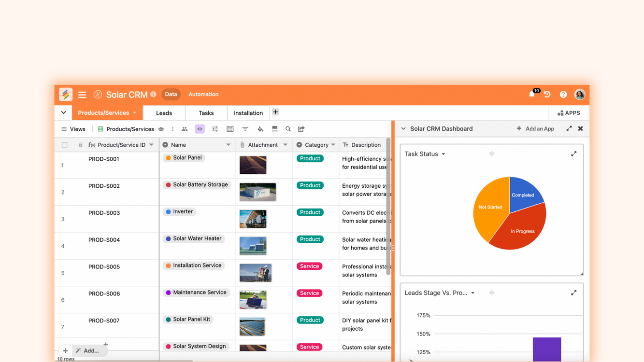Open Products/Services tab dropdown arrow
The width and height of the screenshot is (644, 362).
click(x=135, y=113)
